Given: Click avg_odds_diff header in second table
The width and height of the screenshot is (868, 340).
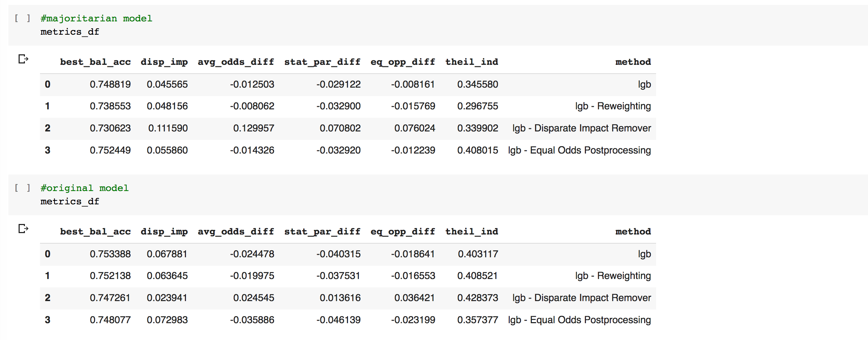Looking at the screenshot, I should [236, 232].
